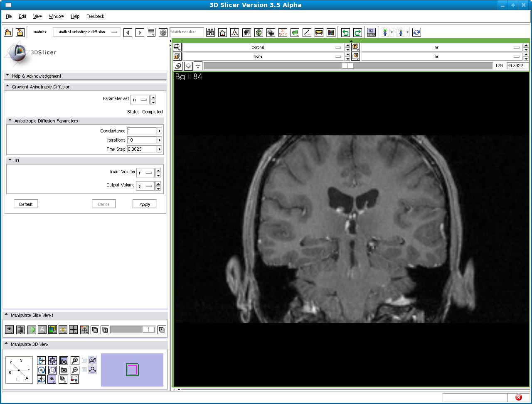Click the Default button
532x404 pixels.
(x=26, y=204)
